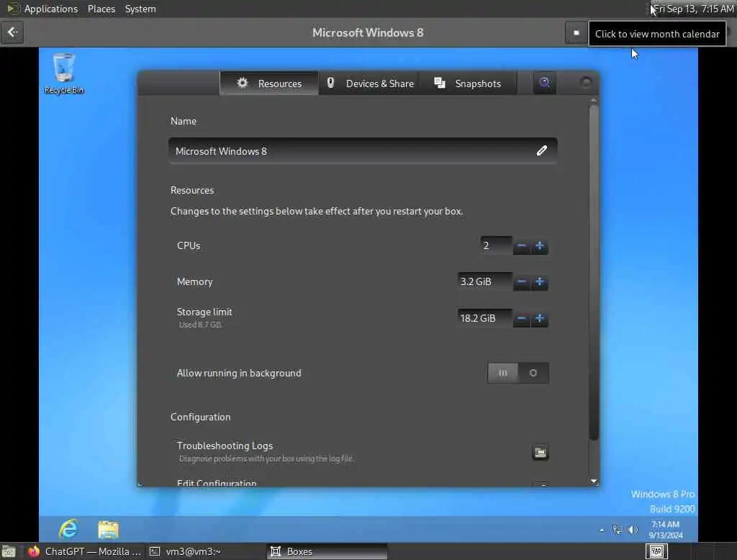Click the pencil icon to edit box name
Screen dimensions: 737x560
[541, 150]
